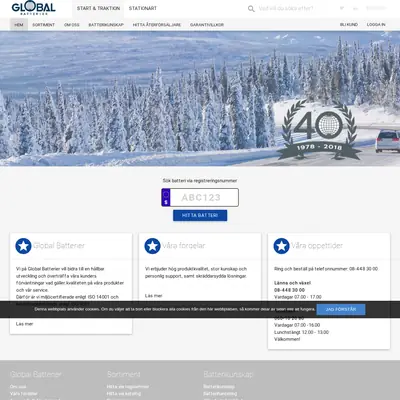Click the 40-year anniversary emblem on the banner
This screenshot has height=400, width=400.
tap(319, 130)
